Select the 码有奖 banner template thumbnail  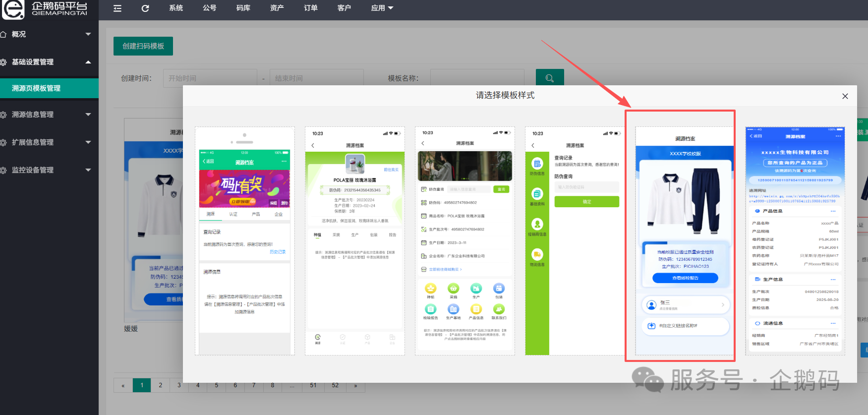click(x=245, y=241)
